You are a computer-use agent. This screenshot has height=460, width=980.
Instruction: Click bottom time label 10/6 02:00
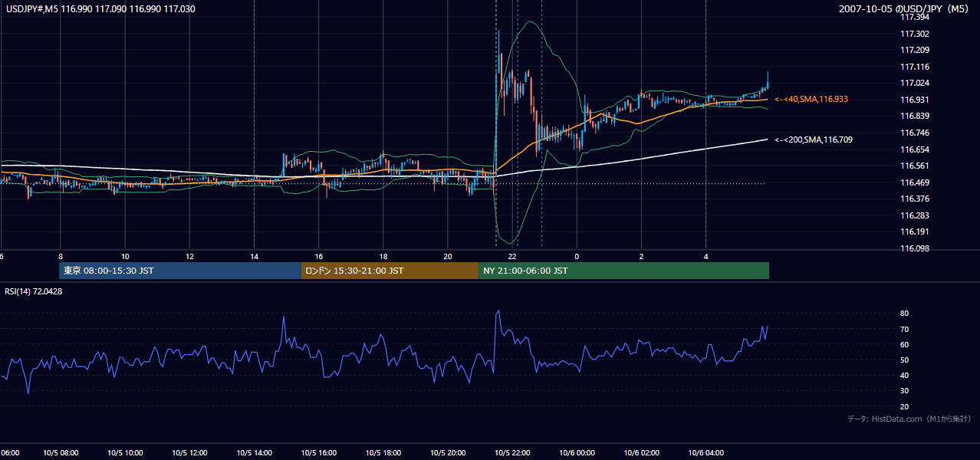point(641,453)
